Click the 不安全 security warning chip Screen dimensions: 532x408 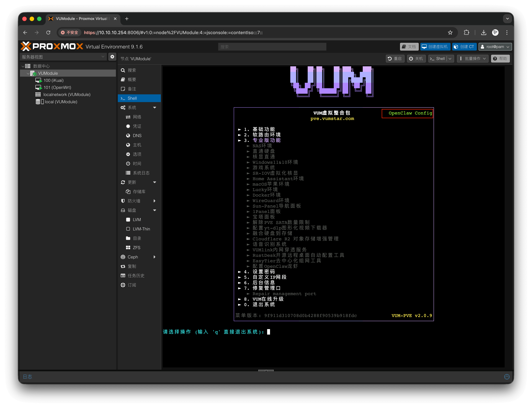pyautogui.click(x=69, y=33)
